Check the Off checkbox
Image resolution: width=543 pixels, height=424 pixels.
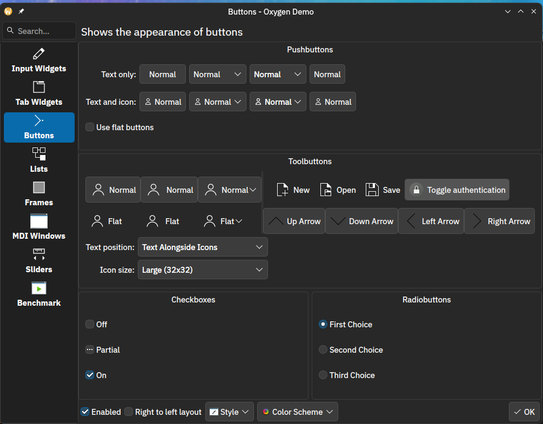click(96, 324)
